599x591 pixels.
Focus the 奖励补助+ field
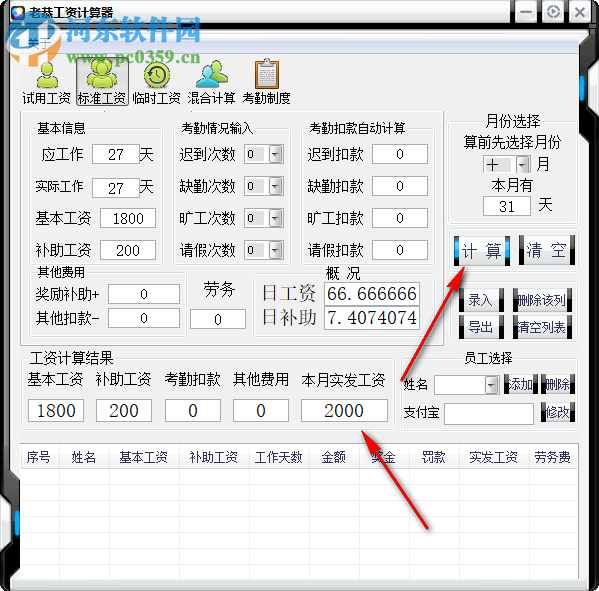(144, 294)
